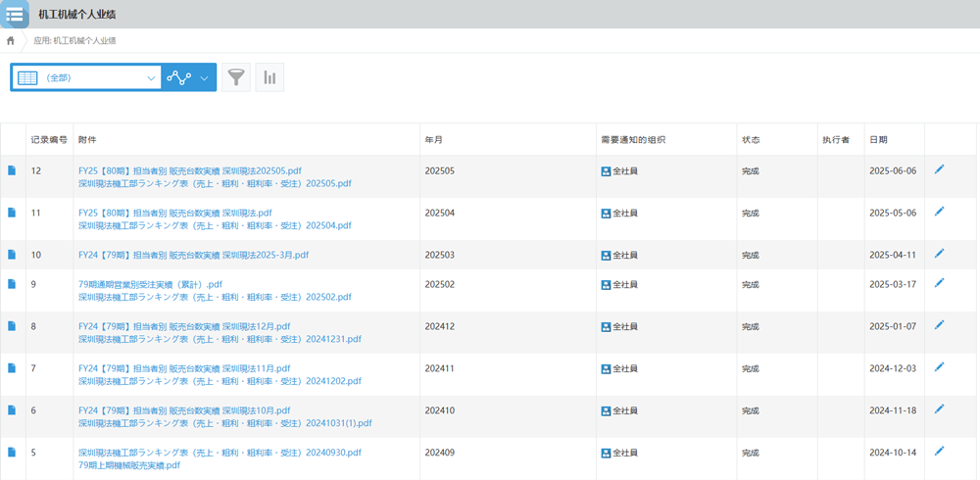
Task: Expand the graph view chevron dropdown
Action: pos(205,77)
